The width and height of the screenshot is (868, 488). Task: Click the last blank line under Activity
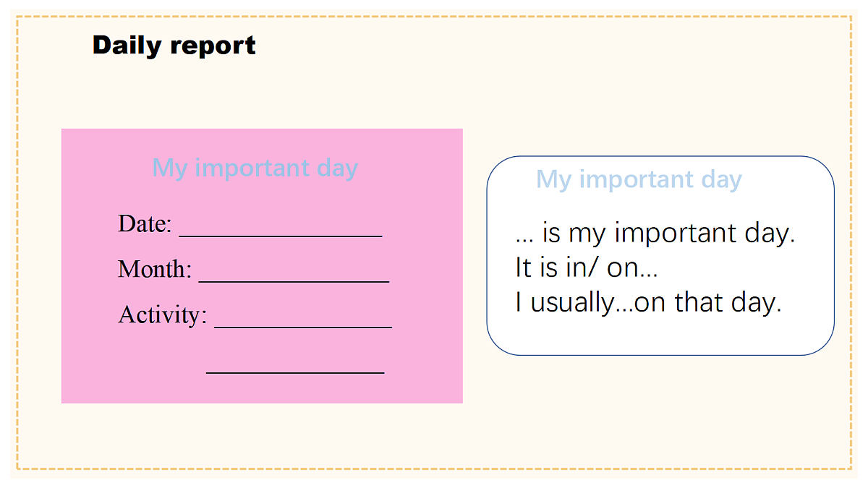click(x=295, y=372)
